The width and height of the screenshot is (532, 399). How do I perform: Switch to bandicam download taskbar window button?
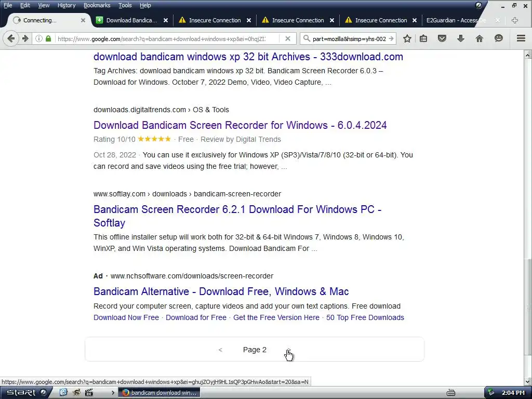point(159,393)
